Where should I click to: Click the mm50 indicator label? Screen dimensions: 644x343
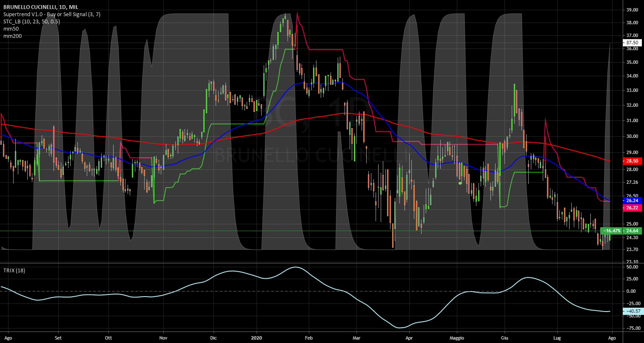tap(11, 29)
